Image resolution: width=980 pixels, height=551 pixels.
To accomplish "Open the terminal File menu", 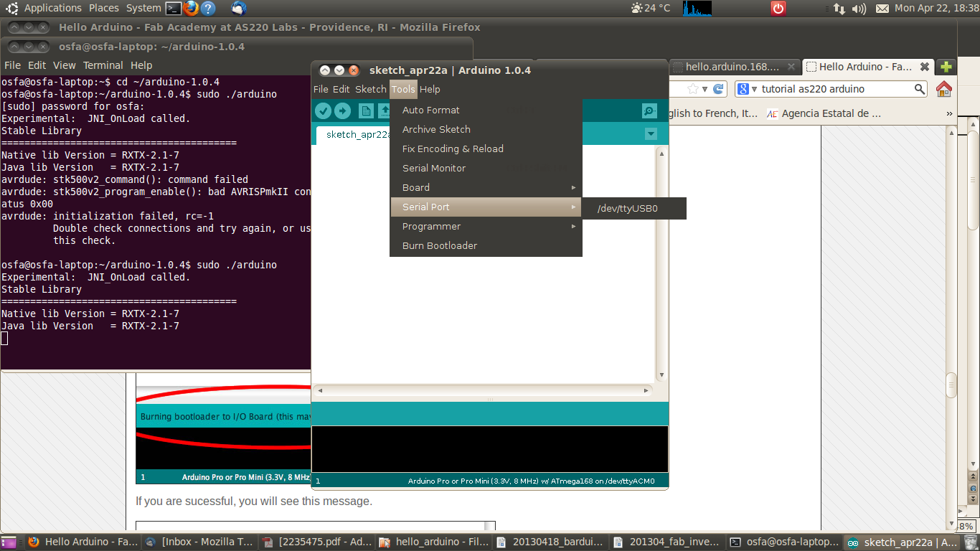I will tap(12, 65).
